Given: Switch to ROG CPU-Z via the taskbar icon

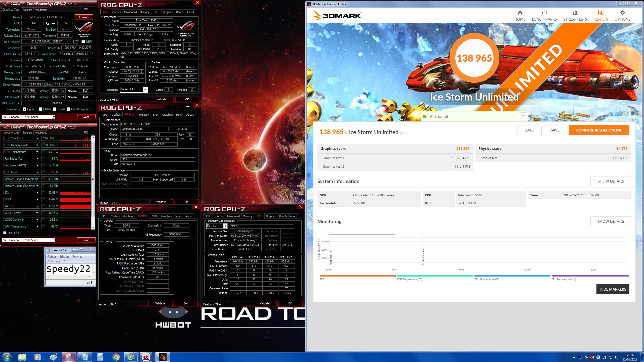Looking at the screenshot, I should 147,357.
